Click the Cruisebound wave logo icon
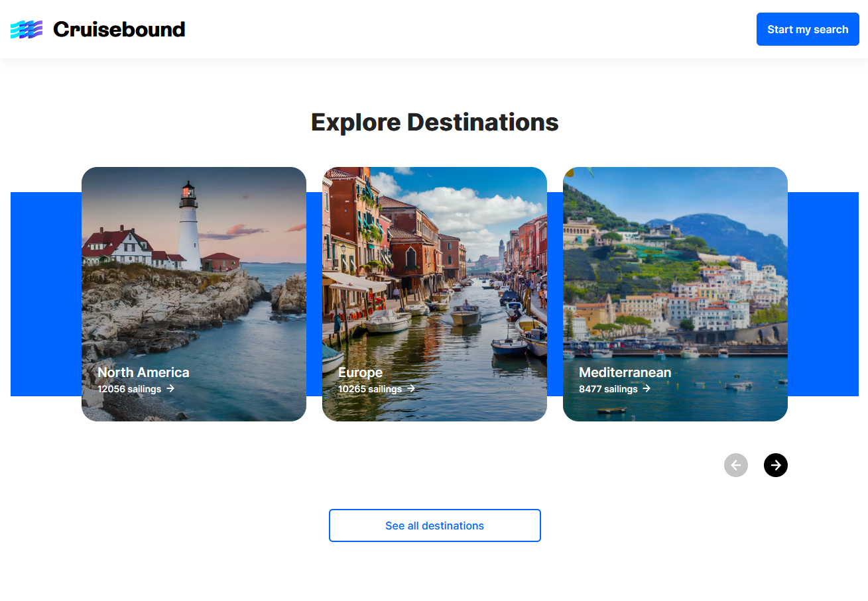868x601 pixels. tap(27, 29)
